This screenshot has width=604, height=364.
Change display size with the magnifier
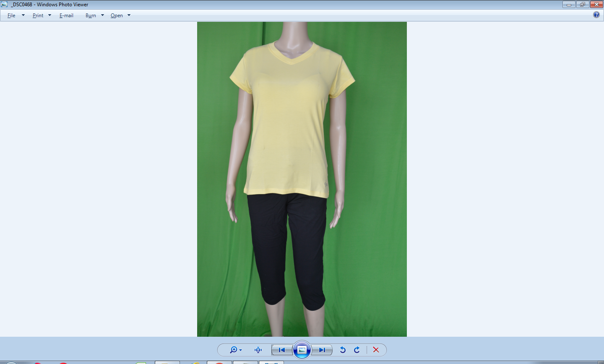(235, 350)
